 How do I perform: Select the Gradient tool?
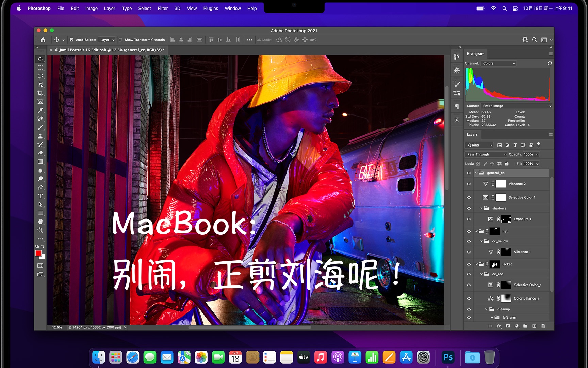click(x=40, y=162)
